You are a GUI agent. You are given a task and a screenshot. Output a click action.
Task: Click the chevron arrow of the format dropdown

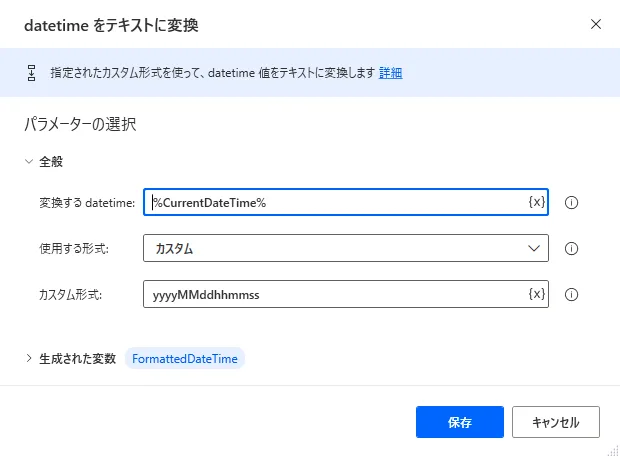[532, 248]
